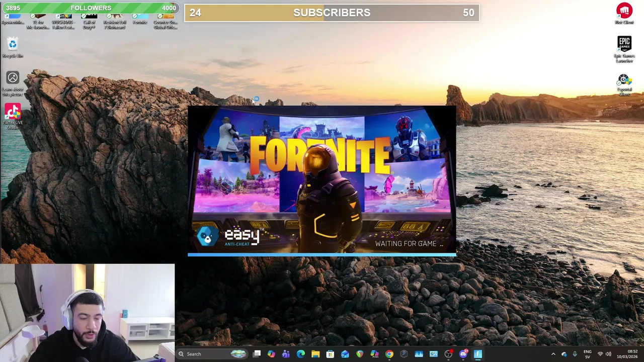Click the webcam overlay feed
Image resolution: width=644 pixels, height=362 pixels.
point(87,313)
